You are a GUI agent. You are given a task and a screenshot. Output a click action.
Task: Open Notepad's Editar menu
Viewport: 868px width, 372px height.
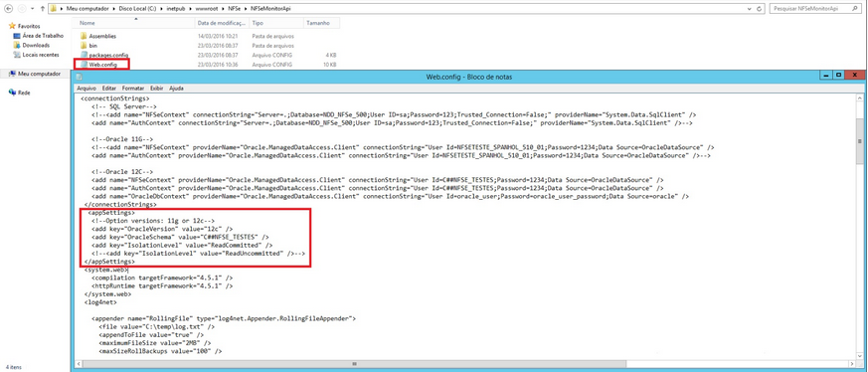pos(109,88)
